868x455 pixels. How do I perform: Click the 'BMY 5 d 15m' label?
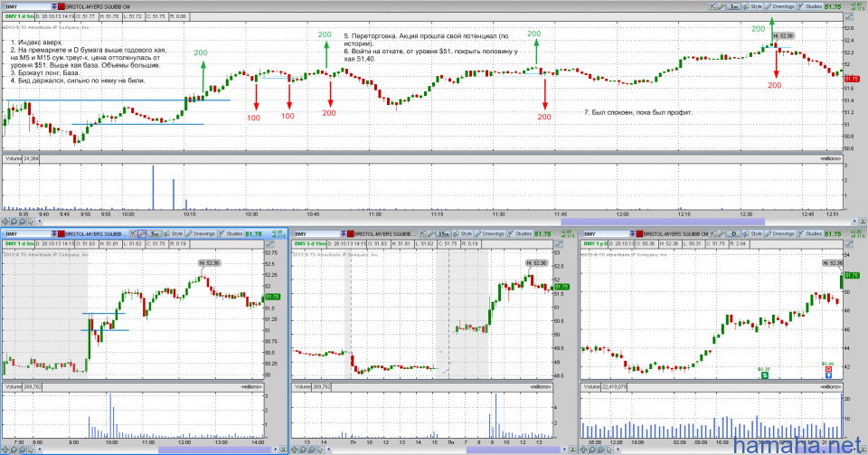tap(310, 243)
